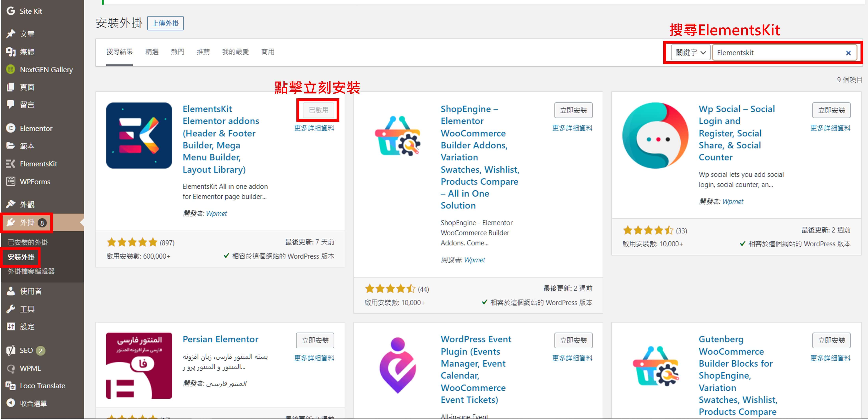Viewport: 868px width, 419px height.
Task: Switch to the 商用 tab
Action: [x=268, y=52]
